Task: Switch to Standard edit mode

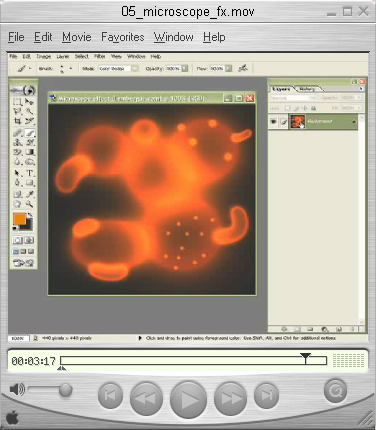Action: [18, 240]
